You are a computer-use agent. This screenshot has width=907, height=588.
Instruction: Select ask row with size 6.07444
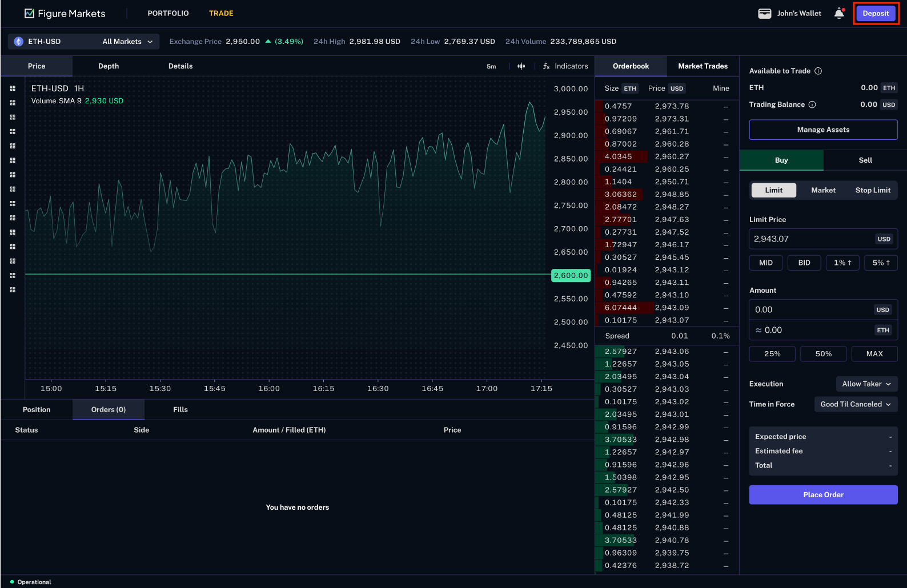pos(667,308)
